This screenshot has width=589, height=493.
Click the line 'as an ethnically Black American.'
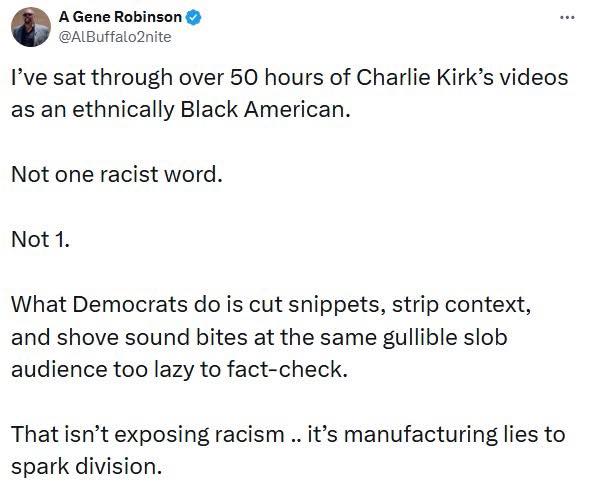point(181,110)
